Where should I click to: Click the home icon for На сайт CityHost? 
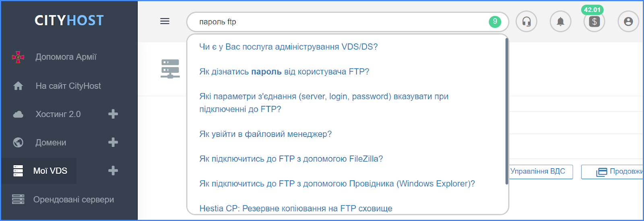[18, 86]
